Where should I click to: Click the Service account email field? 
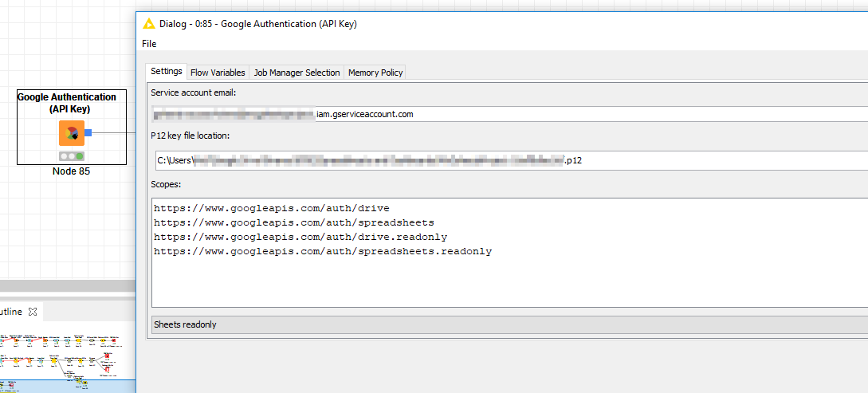[x=509, y=115]
